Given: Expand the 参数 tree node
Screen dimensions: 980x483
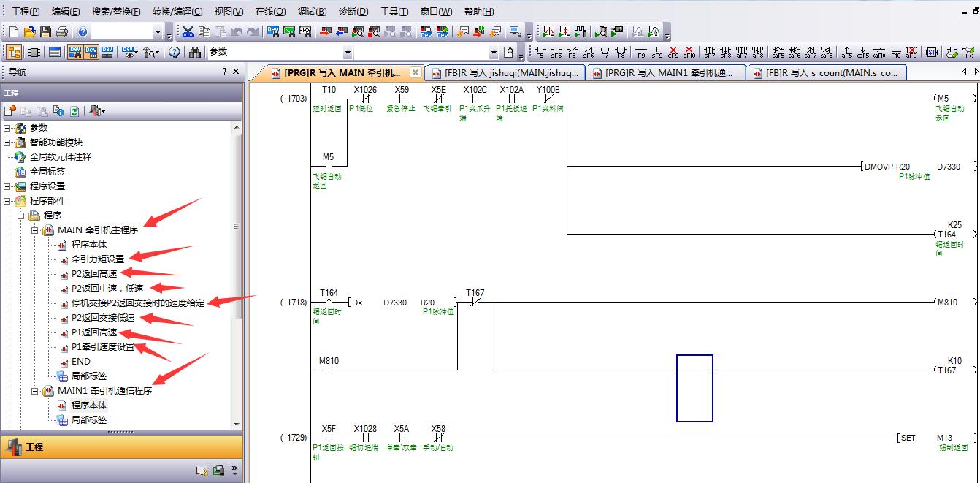Looking at the screenshot, I should point(7,128).
